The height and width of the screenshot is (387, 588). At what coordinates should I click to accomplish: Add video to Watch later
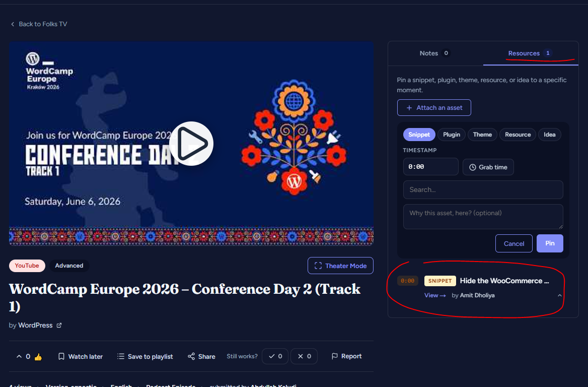click(80, 356)
